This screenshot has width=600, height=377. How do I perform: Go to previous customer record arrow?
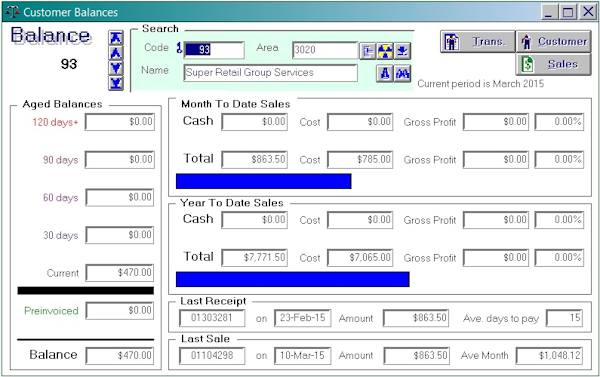pyautogui.click(x=116, y=53)
